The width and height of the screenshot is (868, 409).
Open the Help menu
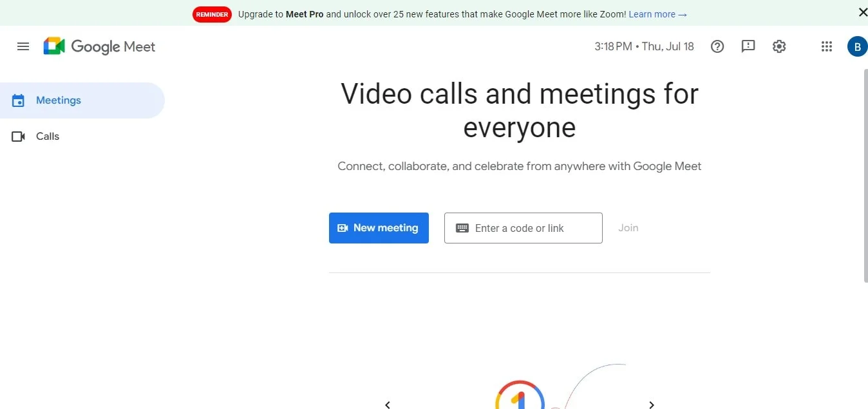click(717, 46)
